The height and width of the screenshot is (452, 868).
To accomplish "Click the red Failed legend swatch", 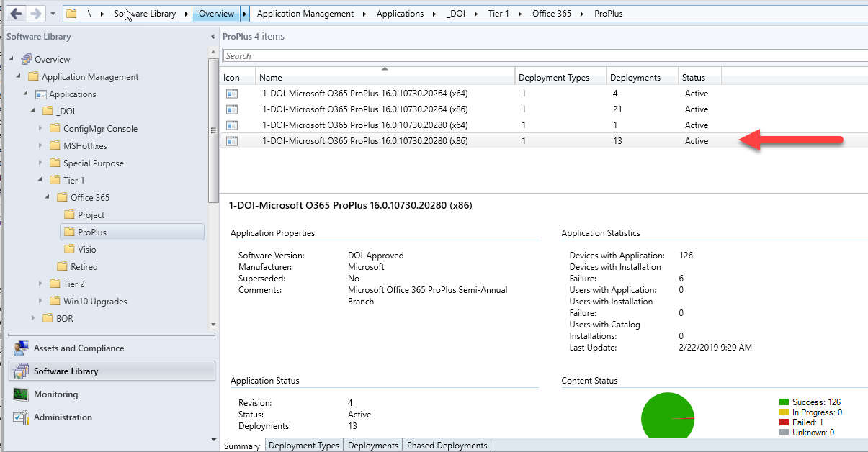I will coord(784,422).
